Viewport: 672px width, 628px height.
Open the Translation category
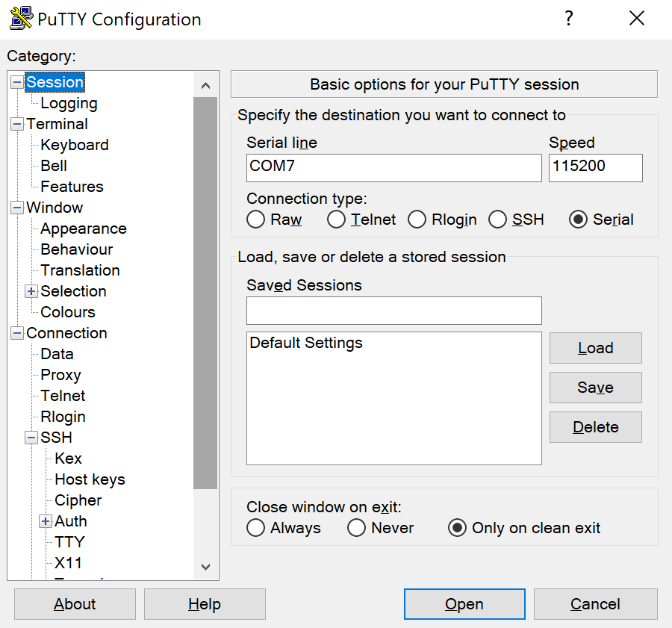[x=80, y=270]
